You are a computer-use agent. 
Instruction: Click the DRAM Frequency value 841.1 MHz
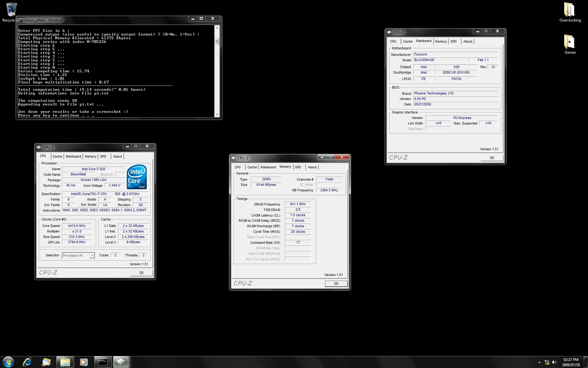tap(298, 204)
